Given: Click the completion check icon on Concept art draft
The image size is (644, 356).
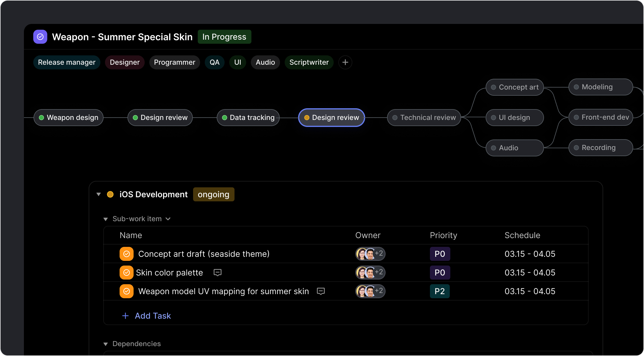Looking at the screenshot, I should (126, 254).
